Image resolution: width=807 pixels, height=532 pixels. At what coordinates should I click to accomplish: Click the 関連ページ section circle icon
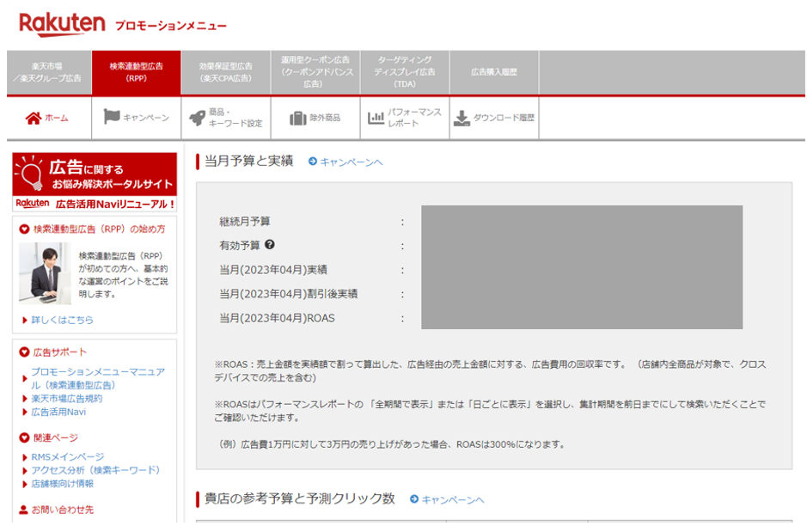[24, 437]
